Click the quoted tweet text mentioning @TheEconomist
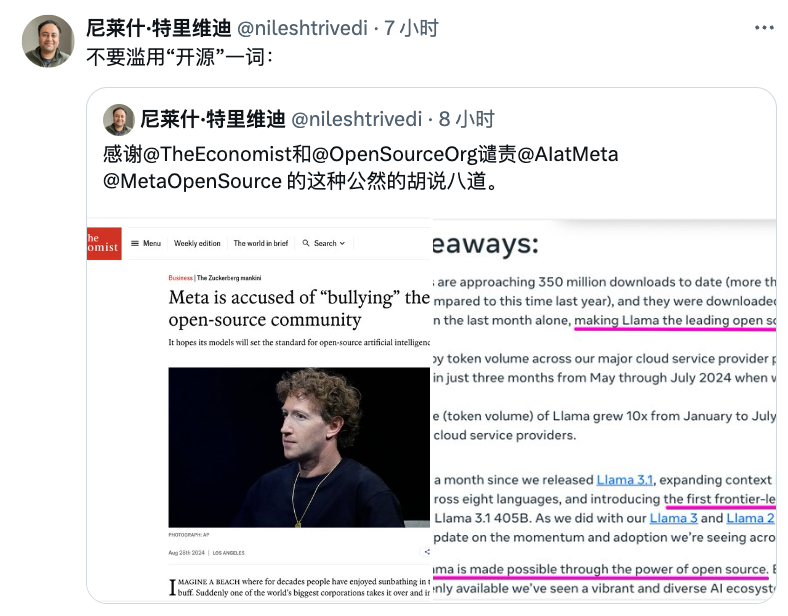 pyautogui.click(x=360, y=167)
